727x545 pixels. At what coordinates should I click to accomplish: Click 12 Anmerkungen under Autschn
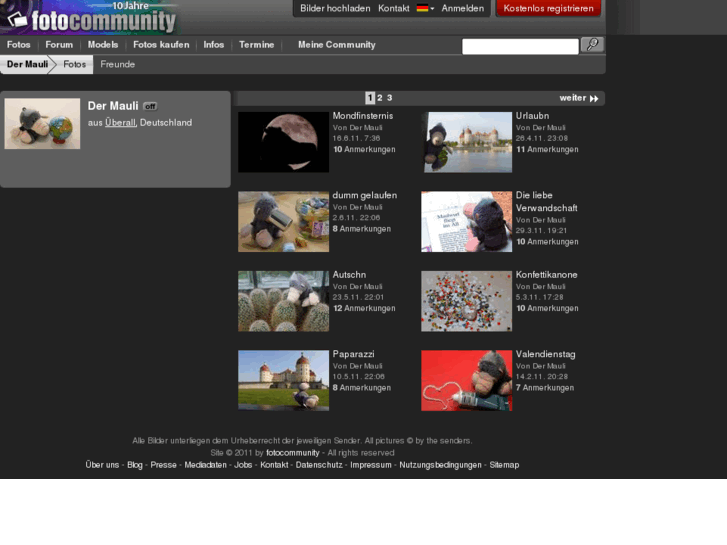click(364, 308)
